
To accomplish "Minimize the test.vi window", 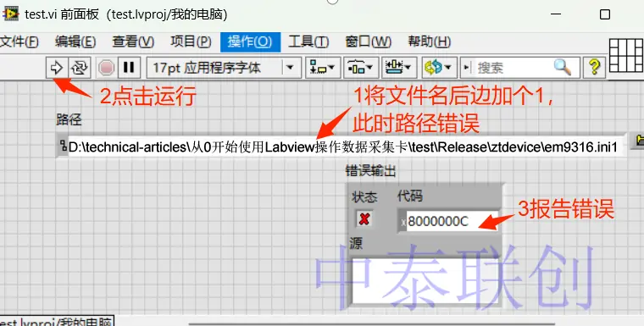I will [x=556, y=14].
